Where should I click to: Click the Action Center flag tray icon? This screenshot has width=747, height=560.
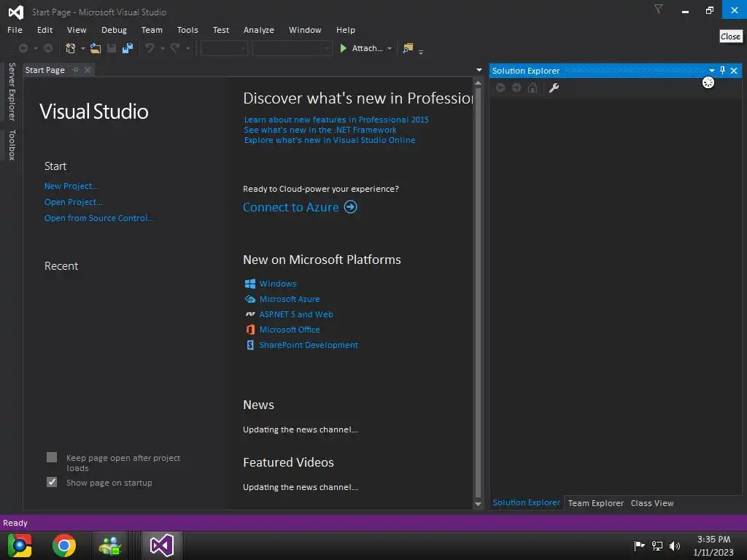[639, 545]
